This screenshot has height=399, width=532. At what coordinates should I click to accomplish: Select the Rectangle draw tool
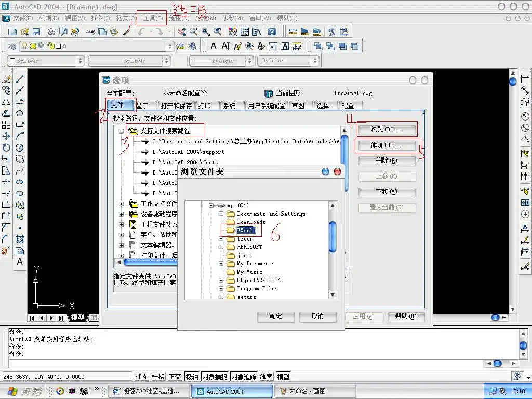(20, 125)
